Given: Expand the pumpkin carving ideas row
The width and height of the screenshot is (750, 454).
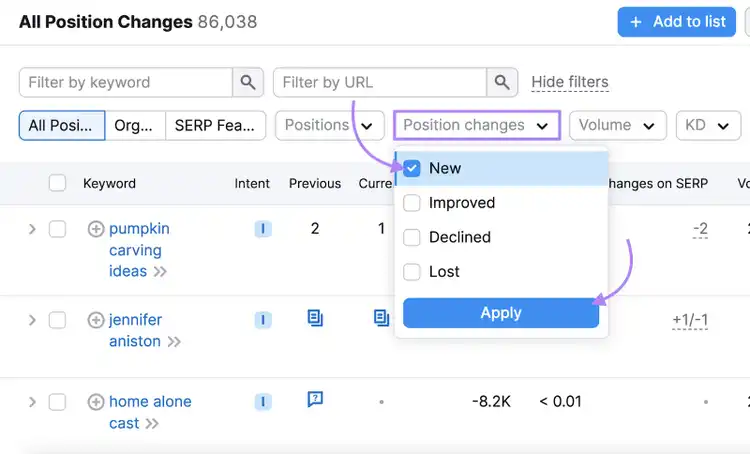Looking at the screenshot, I should point(32,229).
